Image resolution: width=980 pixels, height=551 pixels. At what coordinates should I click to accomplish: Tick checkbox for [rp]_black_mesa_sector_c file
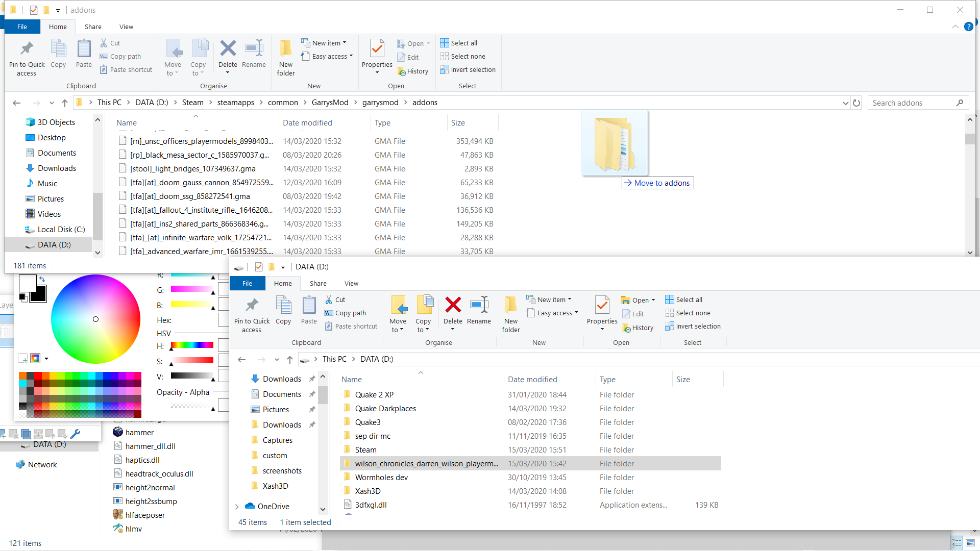point(122,155)
